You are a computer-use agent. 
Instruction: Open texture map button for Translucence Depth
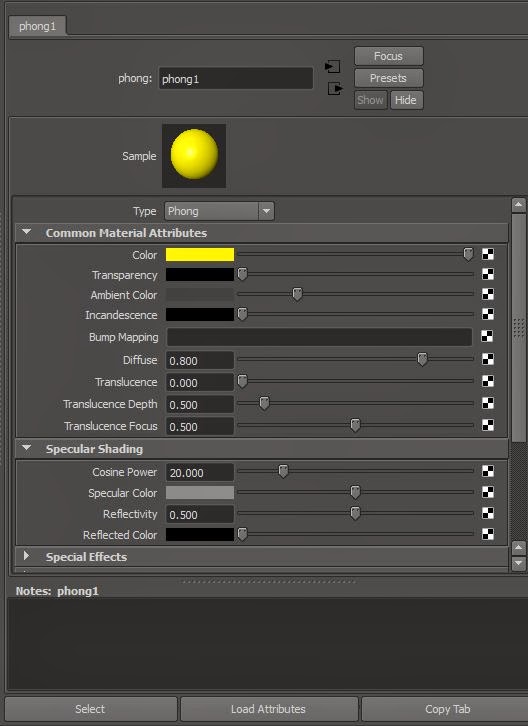(488, 403)
